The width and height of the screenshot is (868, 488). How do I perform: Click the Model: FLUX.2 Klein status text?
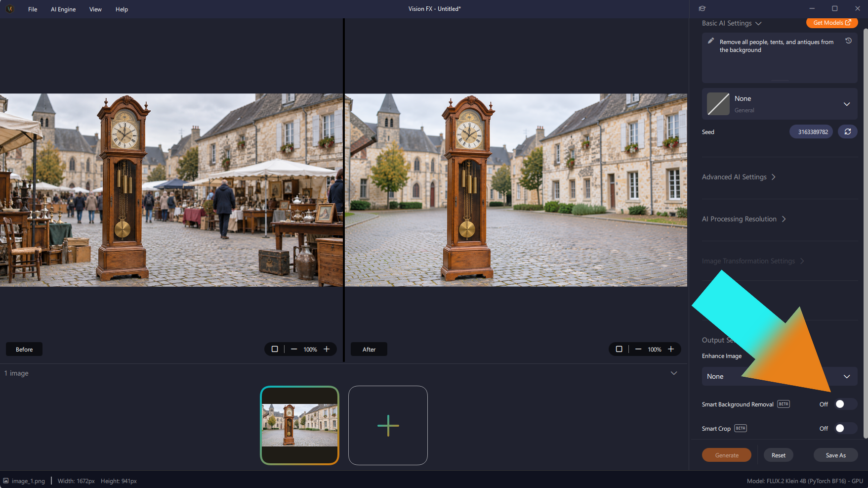pyautogui.click(x=805, y=481)
